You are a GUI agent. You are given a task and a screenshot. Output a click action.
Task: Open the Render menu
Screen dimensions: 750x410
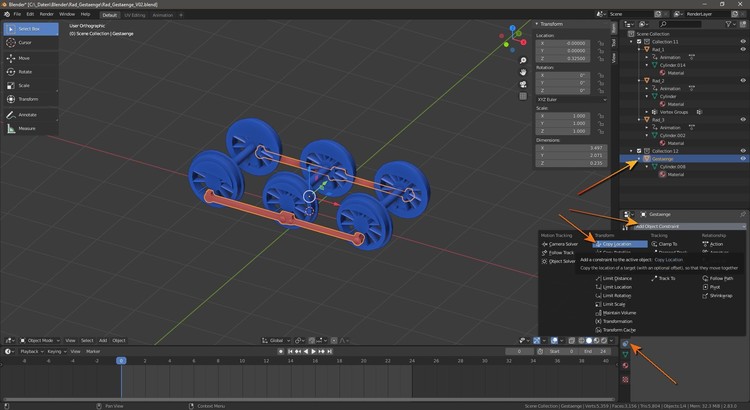click(x=46, y=14)
